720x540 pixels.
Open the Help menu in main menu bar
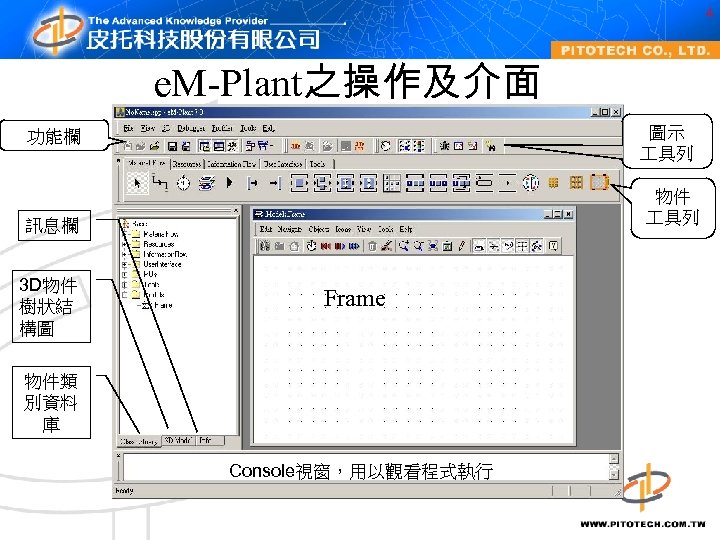[x=269, y=128]
